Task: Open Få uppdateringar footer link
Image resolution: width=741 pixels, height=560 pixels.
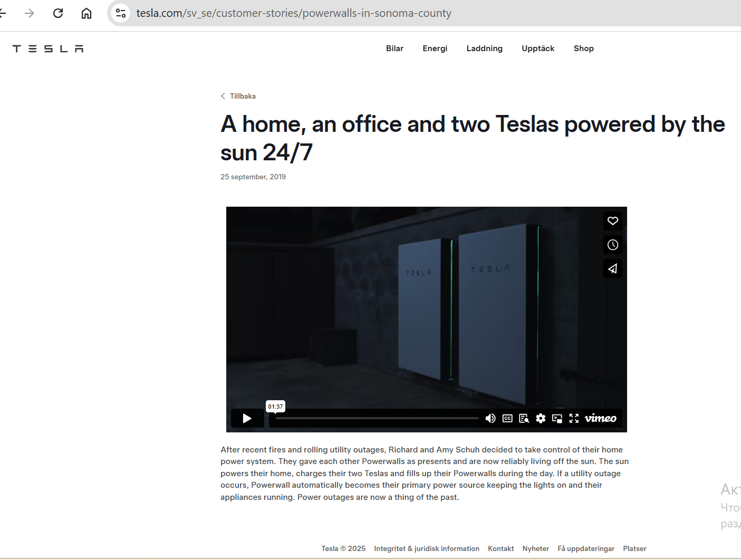Action: click(x=586, y=548)
